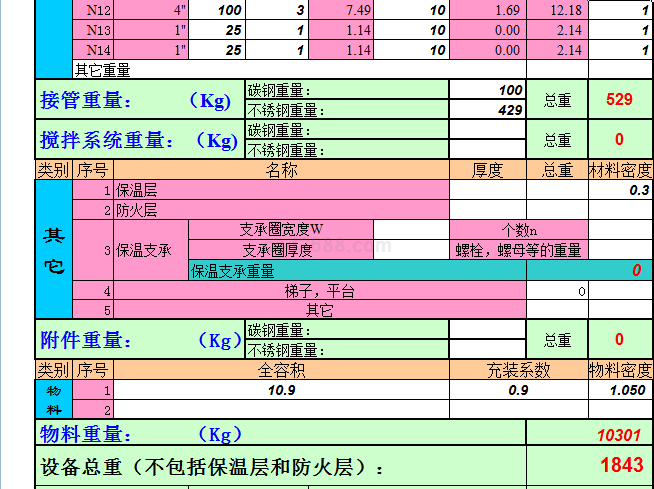654x489 pixels.
Task: Click the 全容积 value 10.9
Action: 281,390
